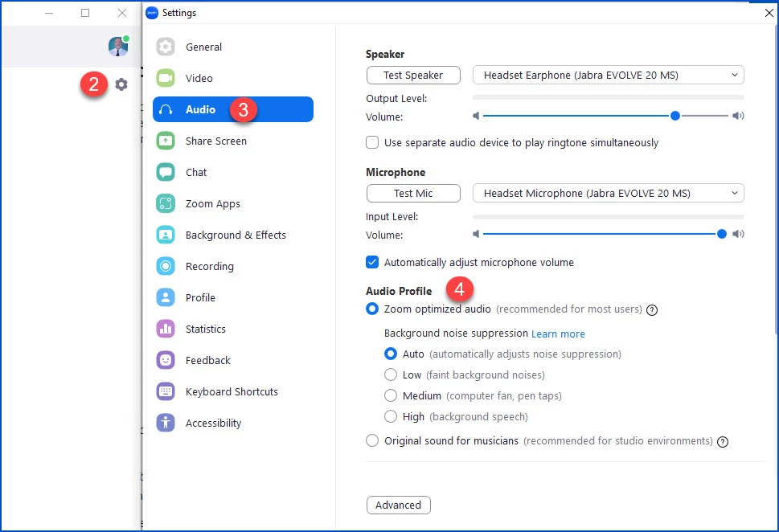
Task: Adjust the microphone volume slider handle
Action: pos(721,234)
